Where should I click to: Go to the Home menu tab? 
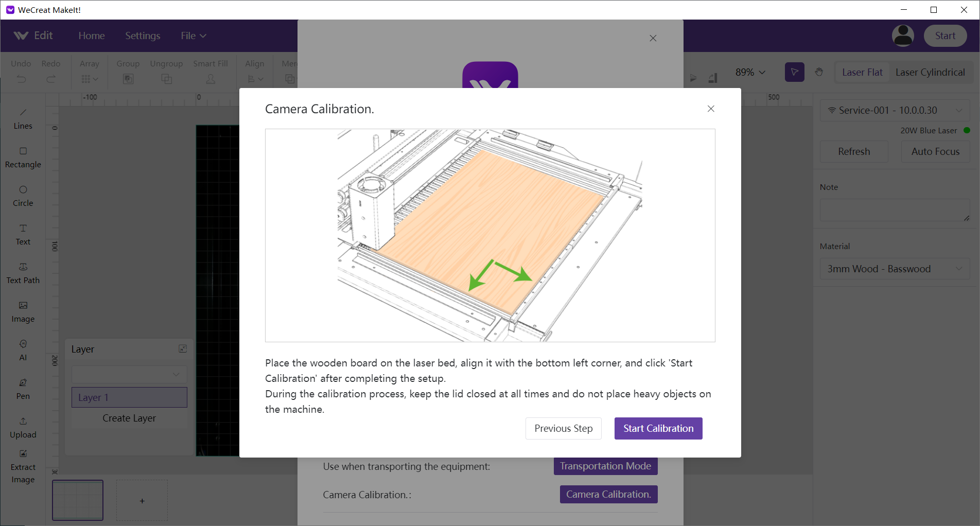[x=92, y=36]
